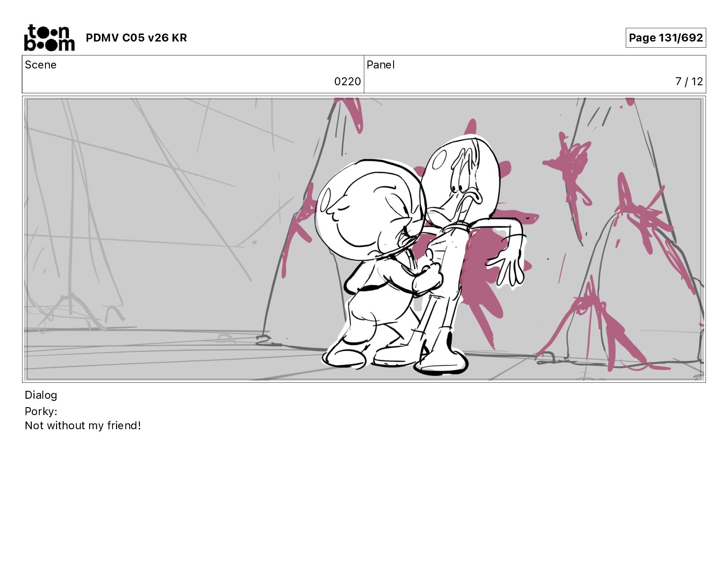Select scene number '0220'
The image size is (728, 563).
click(x=347, y=82)
